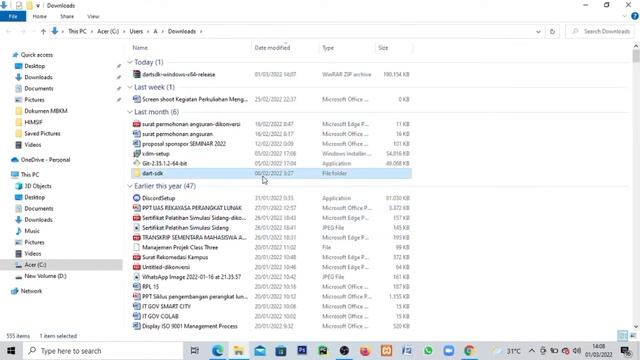Select the WhatsApp Image 2022-01-16 file
The image size is (640, 360).
191,277
